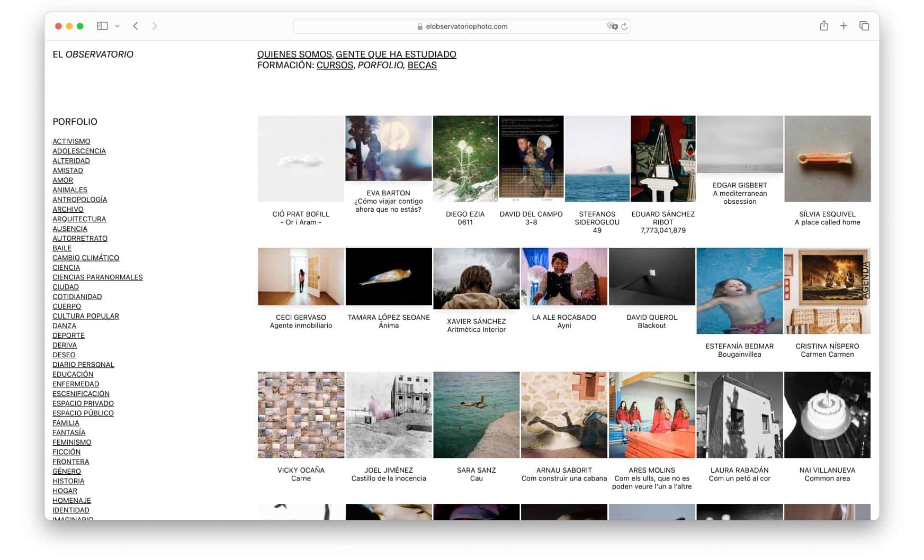Filter portfolio by ESPACIO PÚBLICO

pos(83,413)
